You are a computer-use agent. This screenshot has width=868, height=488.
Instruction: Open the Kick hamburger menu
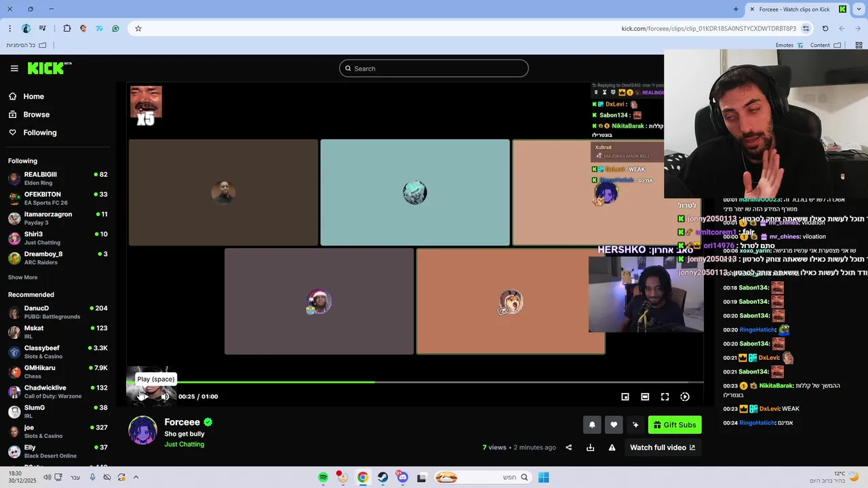[x=14, y=68]
